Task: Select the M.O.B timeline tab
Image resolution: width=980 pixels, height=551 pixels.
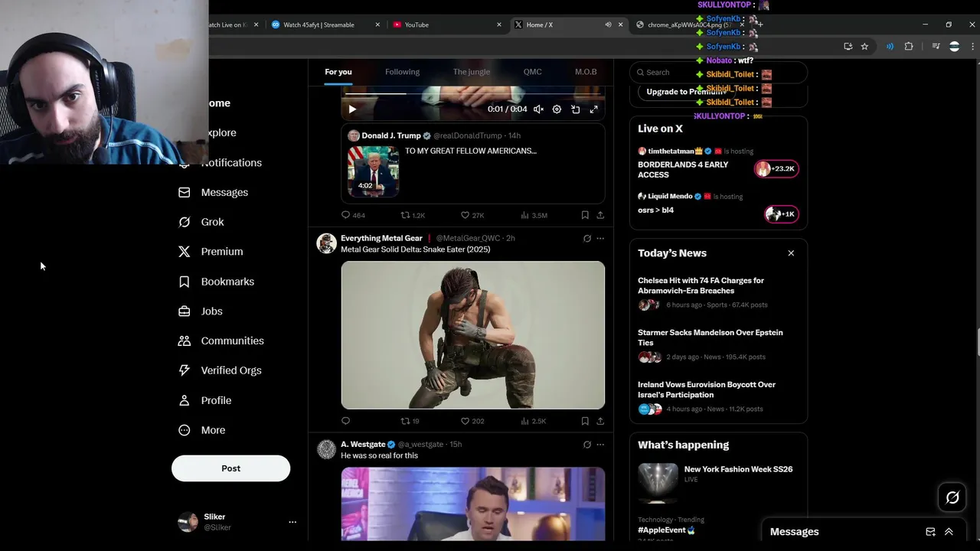Action: tap(586, 72)
